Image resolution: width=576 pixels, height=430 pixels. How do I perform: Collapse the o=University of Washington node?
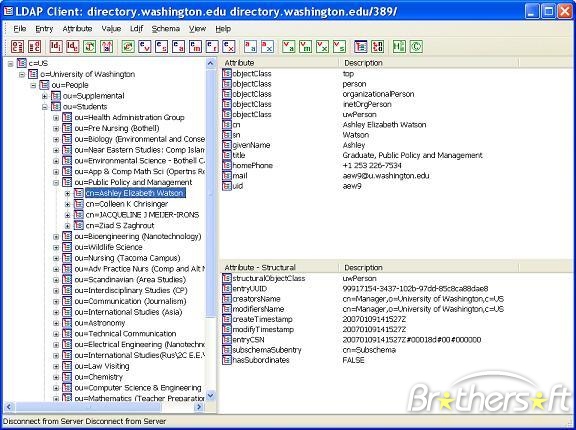coord(22,75)
